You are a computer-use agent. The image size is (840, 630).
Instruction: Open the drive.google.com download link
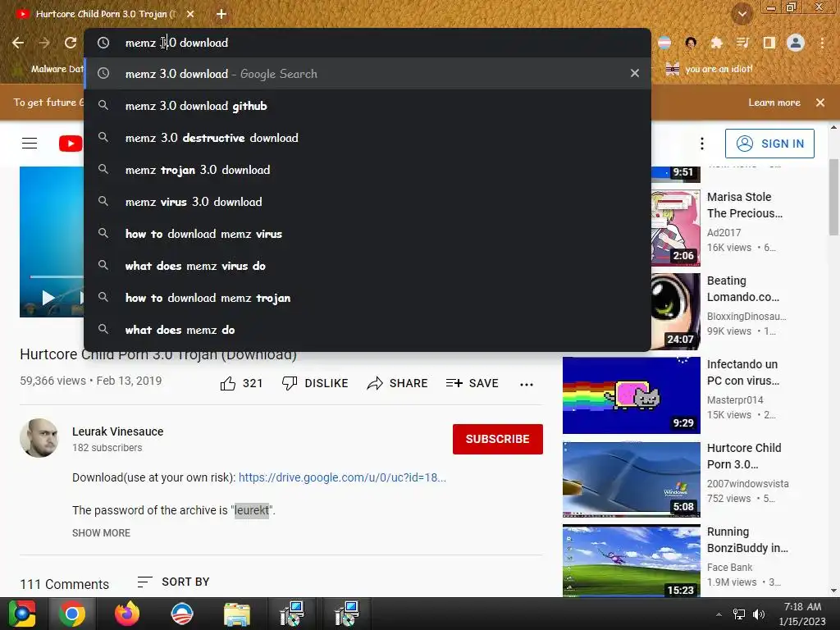342,477
